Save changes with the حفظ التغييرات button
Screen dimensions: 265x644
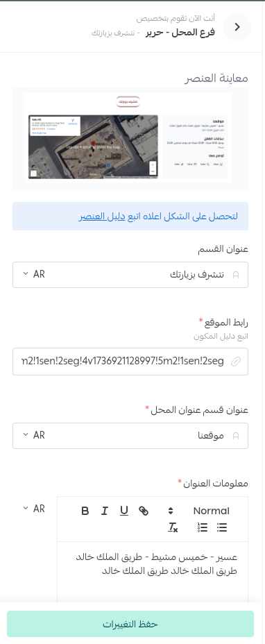[130, 624]
